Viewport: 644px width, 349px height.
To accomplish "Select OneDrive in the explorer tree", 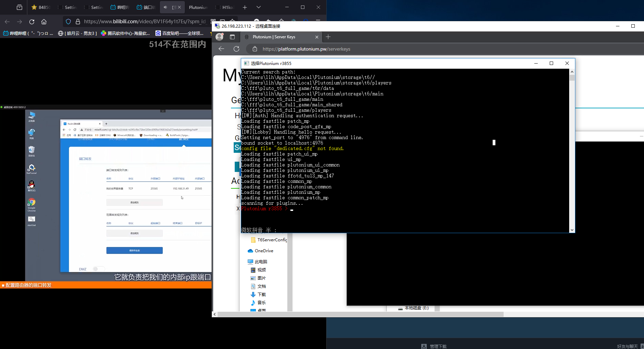I will pyautogui.click(x=264, y=251).
